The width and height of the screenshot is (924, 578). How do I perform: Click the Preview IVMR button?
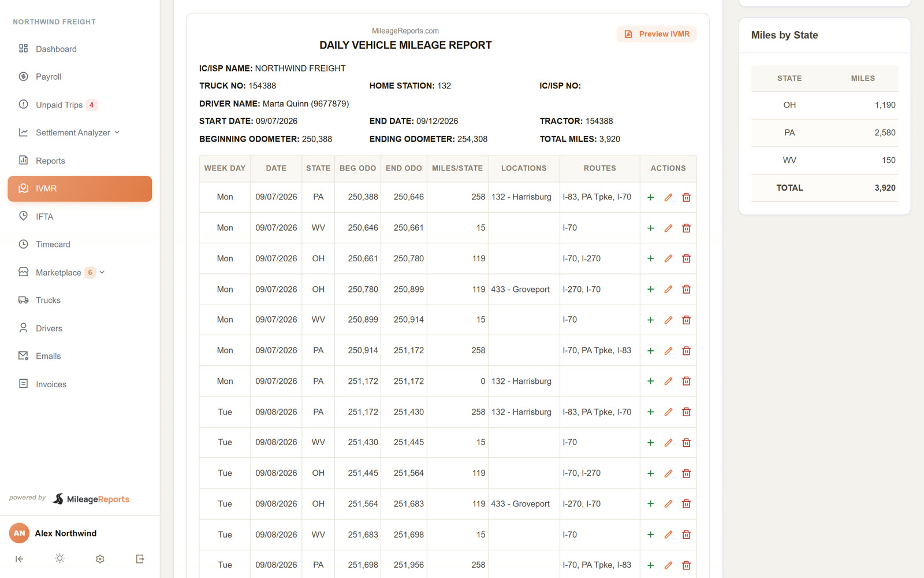pos(657,34)
